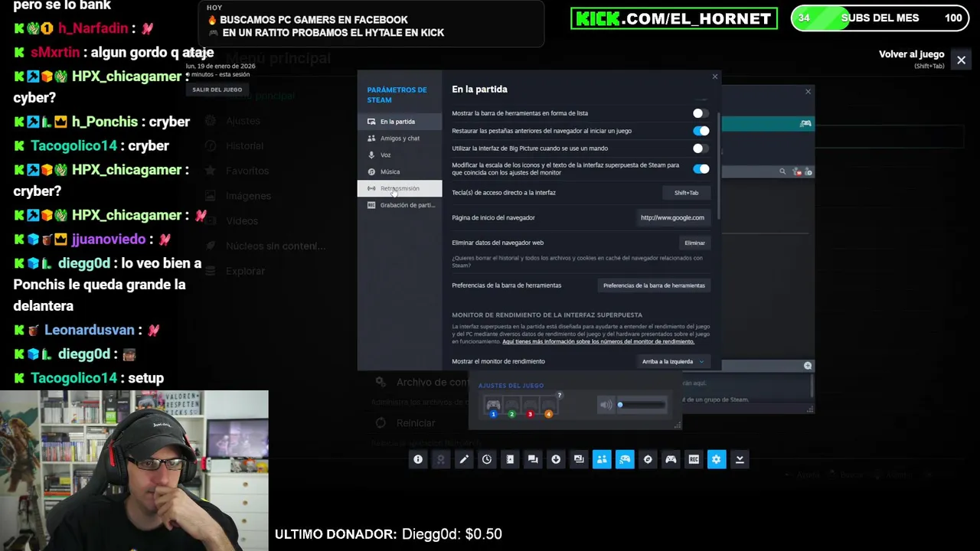This screenshot has width=980, height=551.
Task: Click the clock playtime icon in toolbar
Action: pyautogui.click(x=487, y=459)
